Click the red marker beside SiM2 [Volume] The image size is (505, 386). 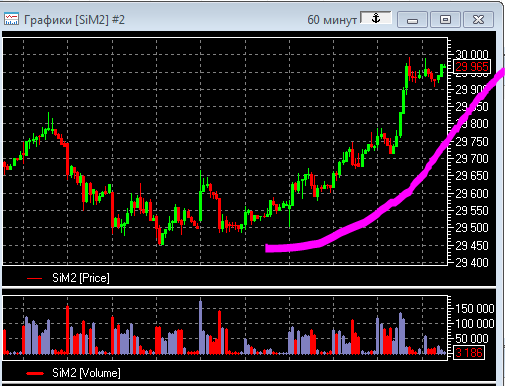35,373
